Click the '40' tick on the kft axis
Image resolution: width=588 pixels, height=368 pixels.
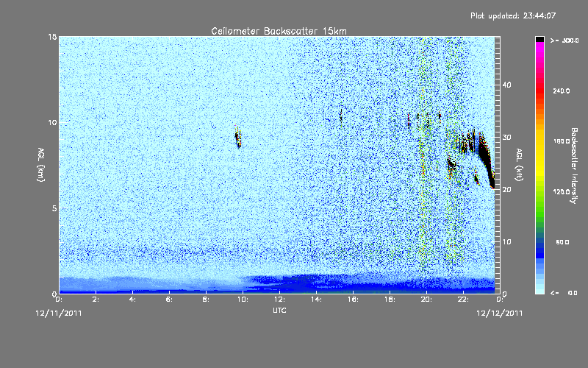point(506,85)
